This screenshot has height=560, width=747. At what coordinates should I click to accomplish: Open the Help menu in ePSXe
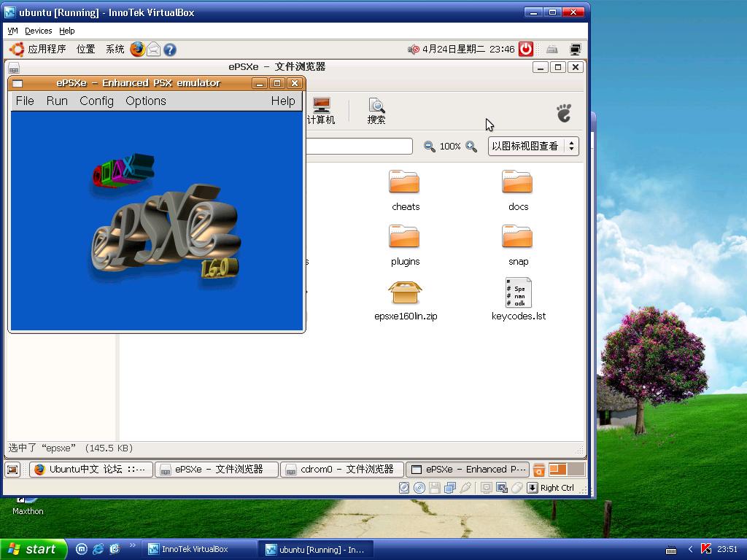(x=283, y=101)
